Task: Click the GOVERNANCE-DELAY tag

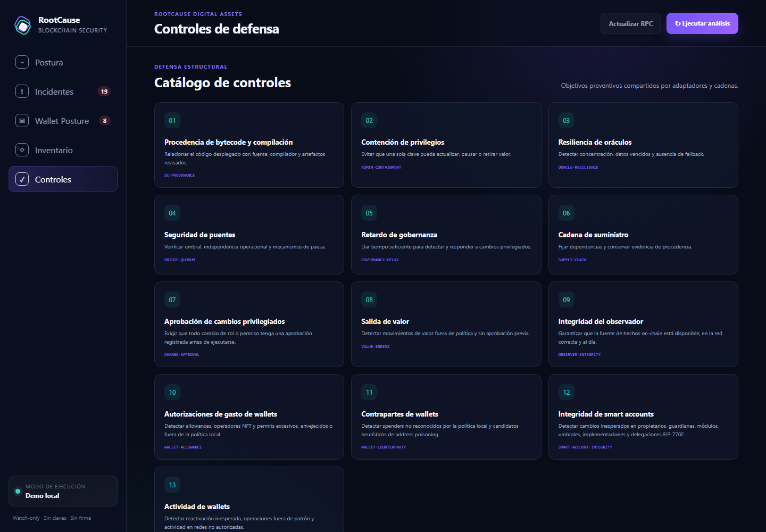Action: pos(380,260)
